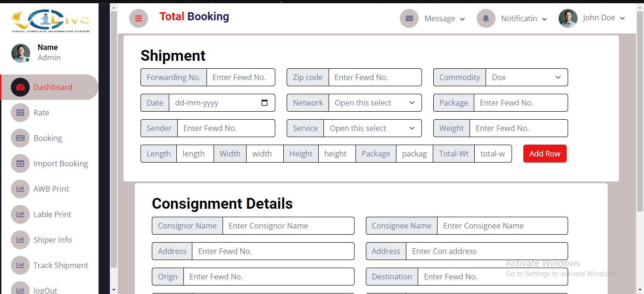
Task: Click the sidebar scrollbar down arrow
Action: click(114, 290)
